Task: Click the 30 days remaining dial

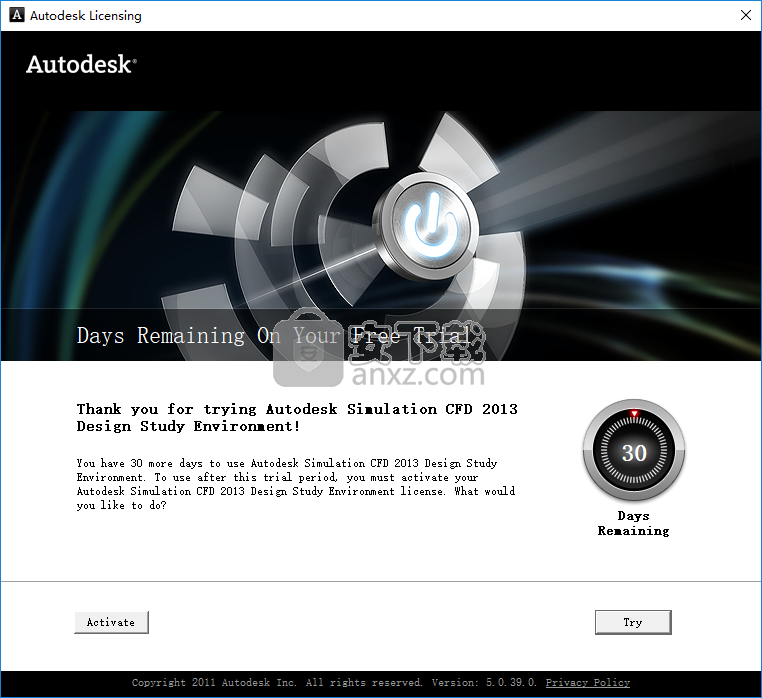Action: (x=634, y=451)
